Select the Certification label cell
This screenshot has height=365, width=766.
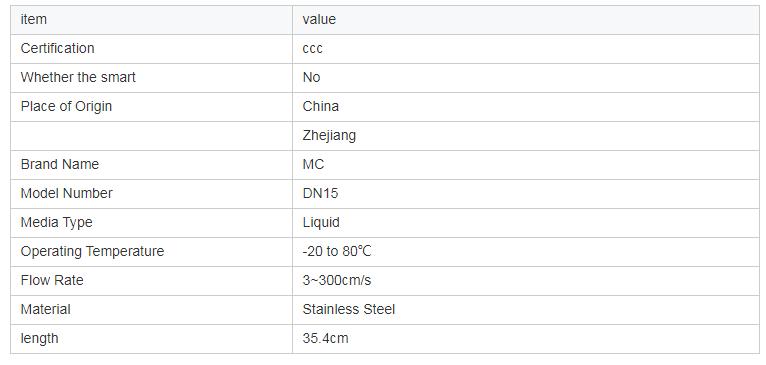tap(151, 49)
